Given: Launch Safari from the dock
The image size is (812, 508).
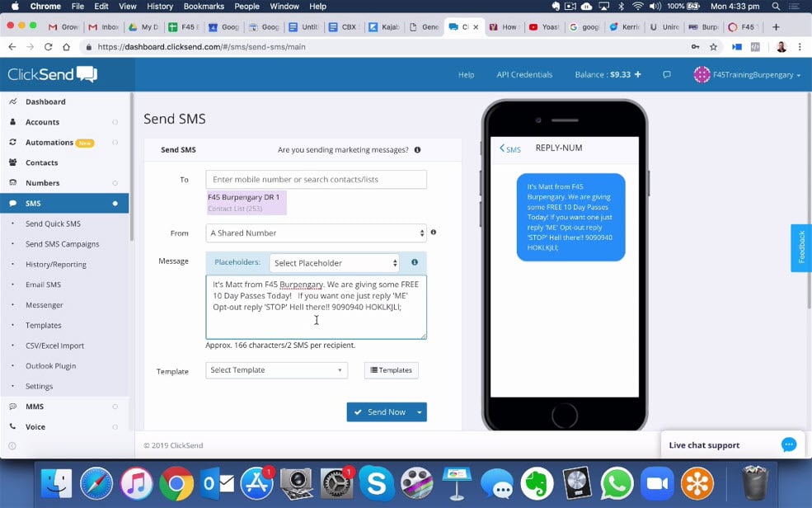Looking at the screenshot, I should 96,483.
